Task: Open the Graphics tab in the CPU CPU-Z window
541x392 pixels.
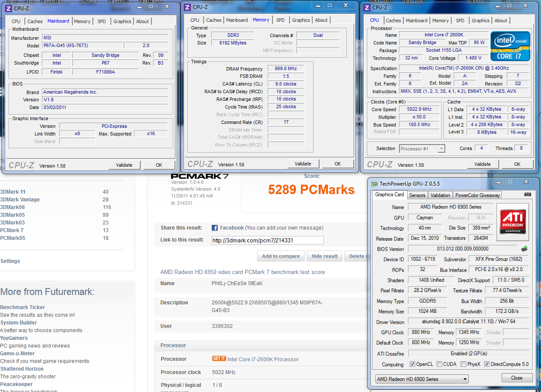Action: [x=481, y=21]
